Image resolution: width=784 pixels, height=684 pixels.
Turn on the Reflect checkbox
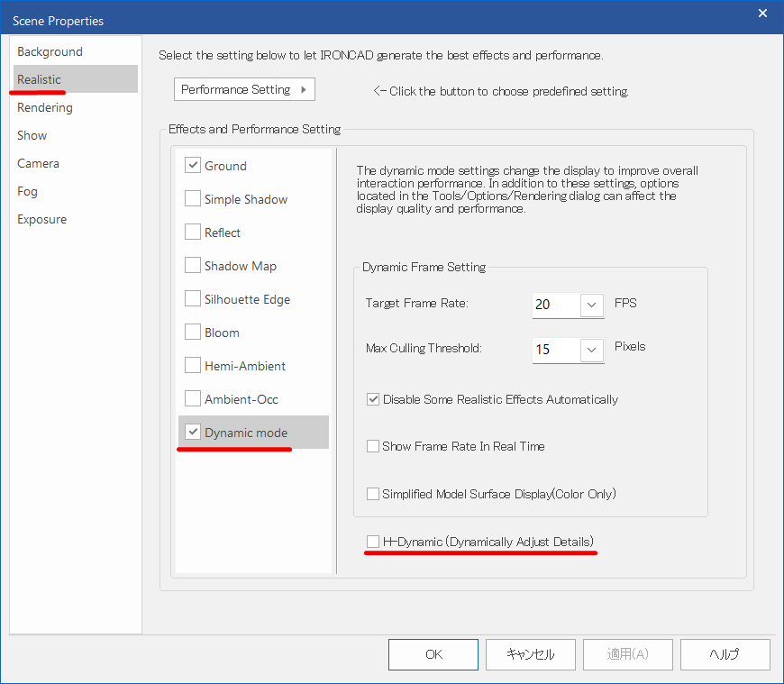coord(193,232)
